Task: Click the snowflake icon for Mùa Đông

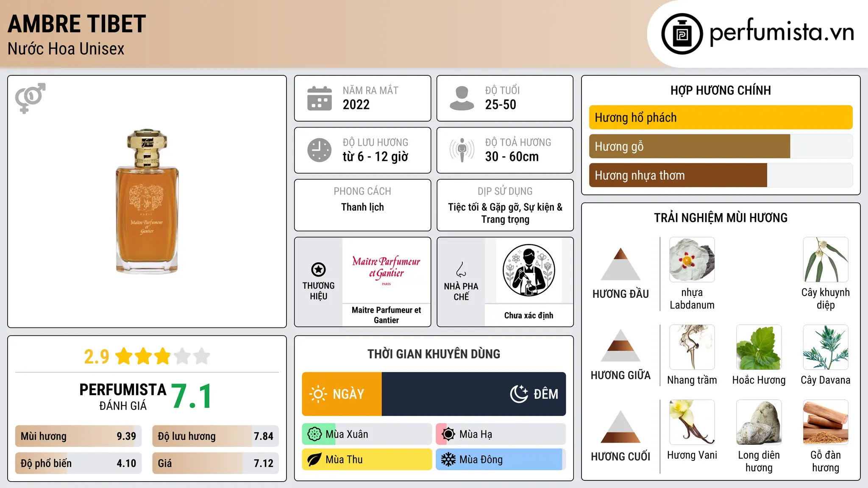Action: point(448,460)
